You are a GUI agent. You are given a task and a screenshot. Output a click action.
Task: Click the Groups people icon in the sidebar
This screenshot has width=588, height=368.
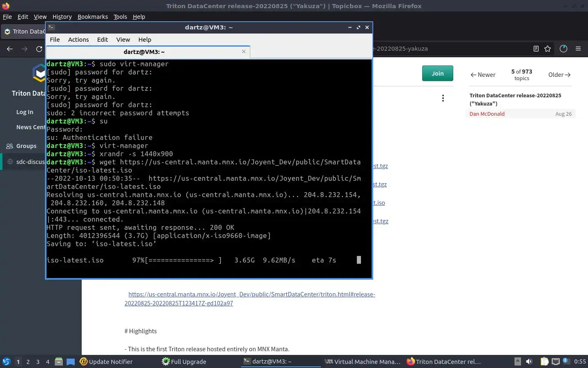pos(10,146)
